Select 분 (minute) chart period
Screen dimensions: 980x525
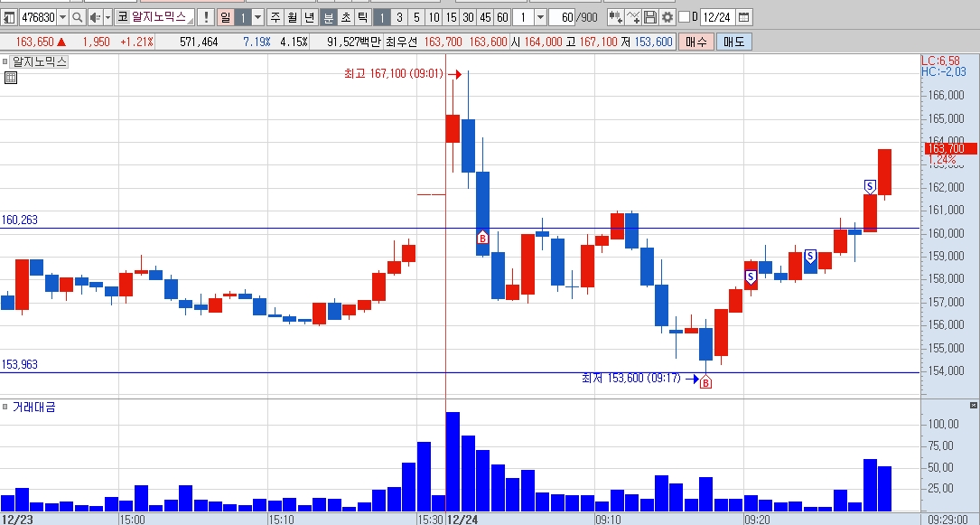(329, 17)
